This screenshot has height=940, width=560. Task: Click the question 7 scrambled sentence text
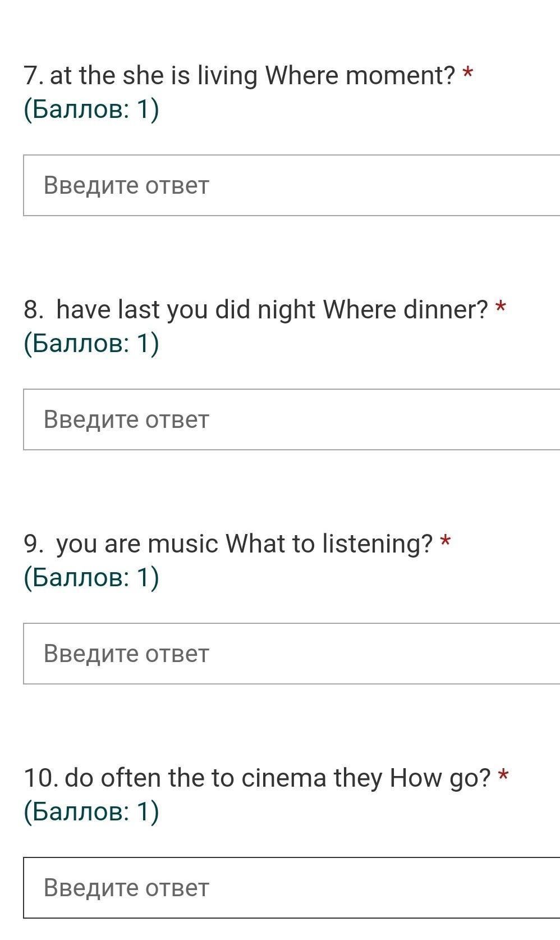pyautogui.click(x=239, y=75)
